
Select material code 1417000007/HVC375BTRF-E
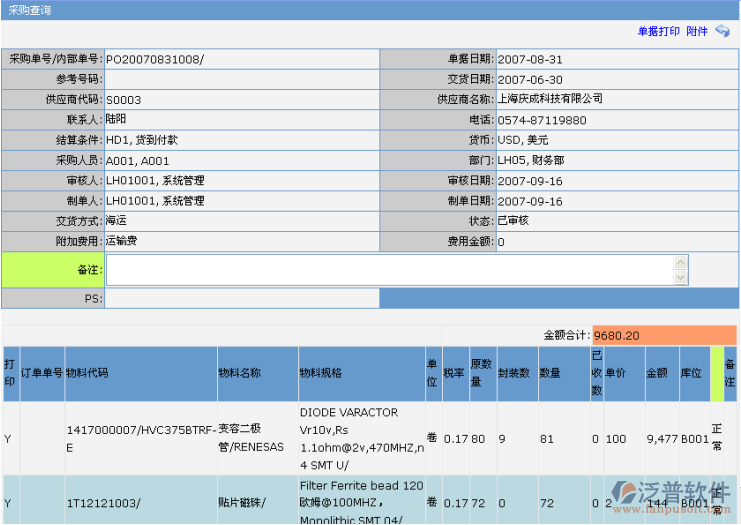pos(141,439)
